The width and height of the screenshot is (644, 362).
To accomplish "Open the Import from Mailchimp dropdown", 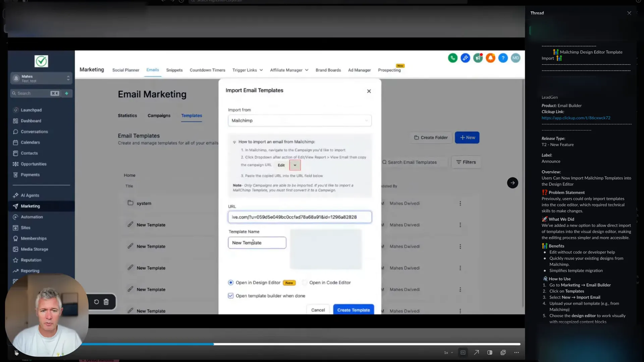I will (300, 120).
